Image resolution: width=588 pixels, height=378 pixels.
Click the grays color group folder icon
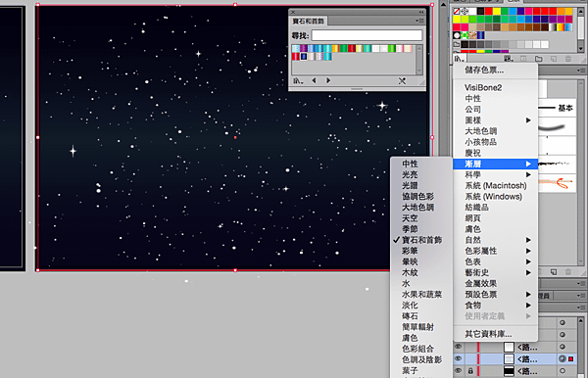pyautogui.click(x=457, y=45)
